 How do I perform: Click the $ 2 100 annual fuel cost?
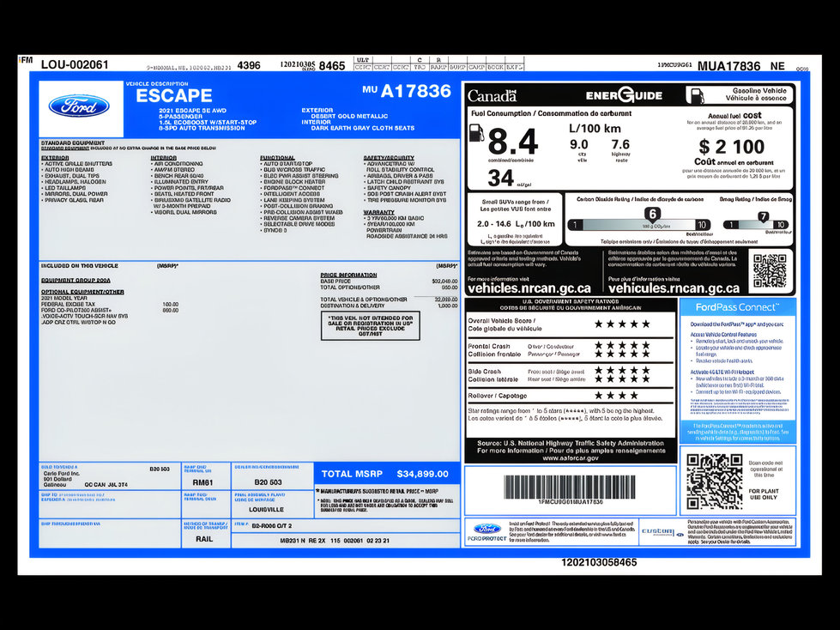click(x=731, y=146)
